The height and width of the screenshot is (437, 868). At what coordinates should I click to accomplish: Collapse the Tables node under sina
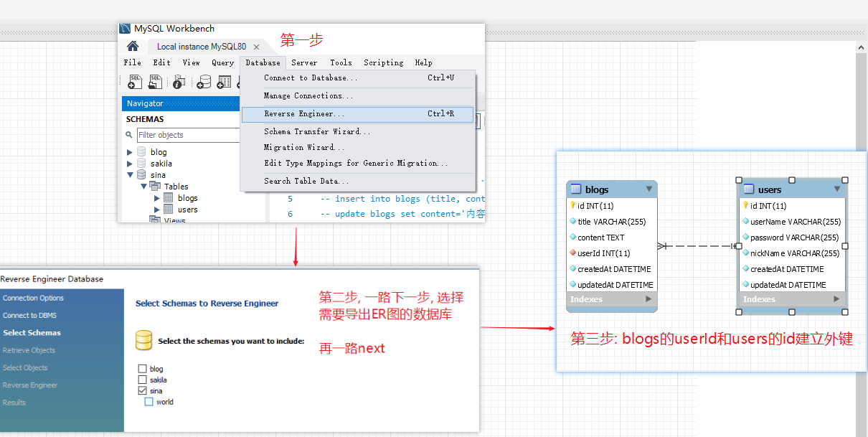(x=143, y=187)
